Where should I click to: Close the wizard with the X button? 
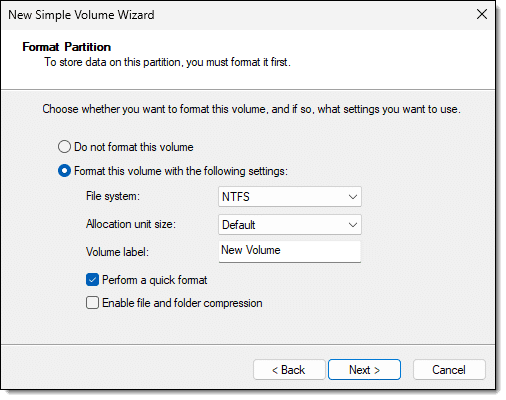click(482, 14)
